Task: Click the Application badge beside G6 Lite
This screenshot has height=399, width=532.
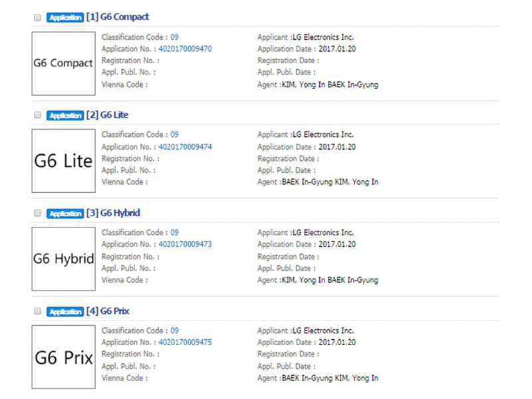Action: click(65, 115)
